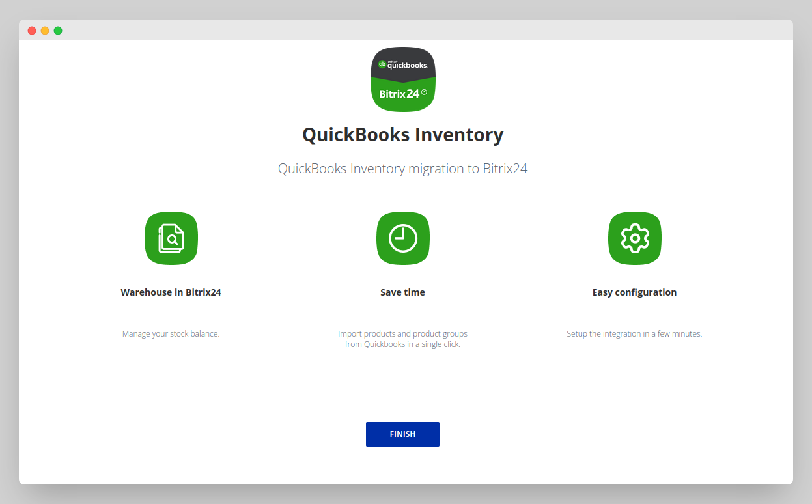Click the Import products and product groups description
Image resolution: width=812 pixels, height=504 pixels.
pyautogui.click(x=402, y=339)
